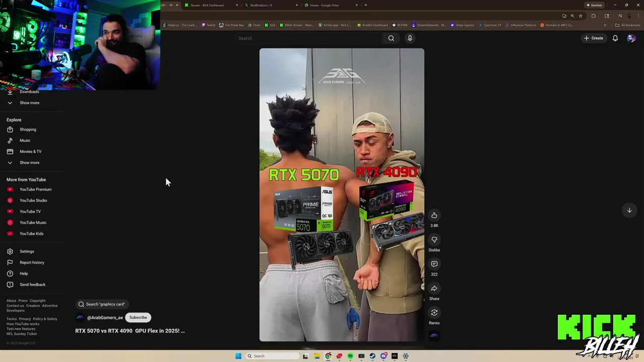Open KickBot Dashboard bookmark

coord(373,25)
